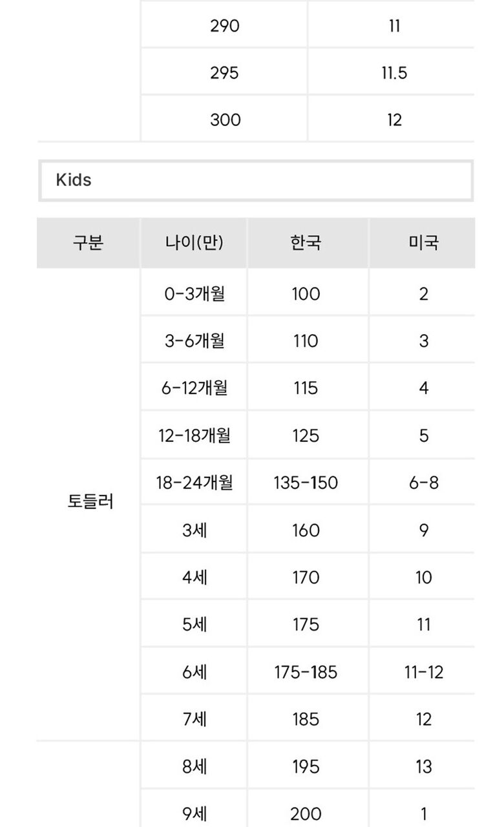
Task: Select Korean size 125 cell
Action: point(306,435)
